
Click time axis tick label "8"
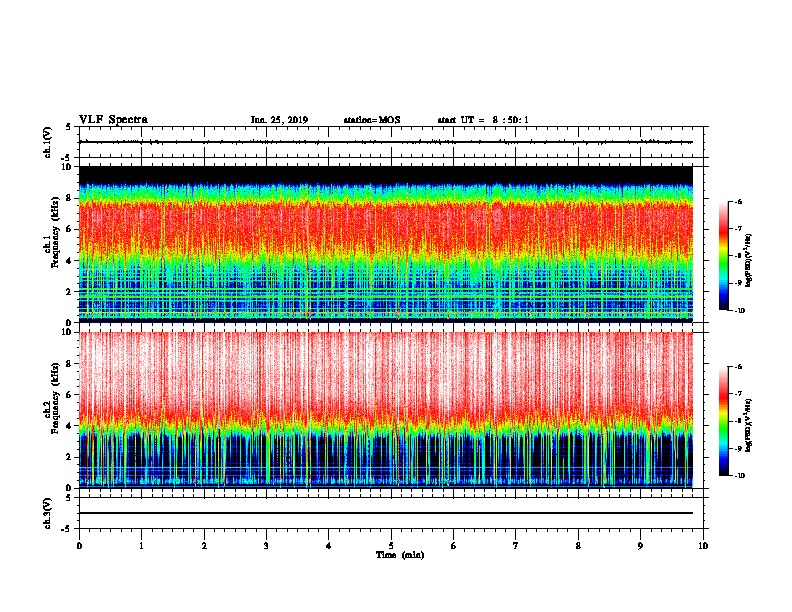pyautogui.click(x=578, y=546)
